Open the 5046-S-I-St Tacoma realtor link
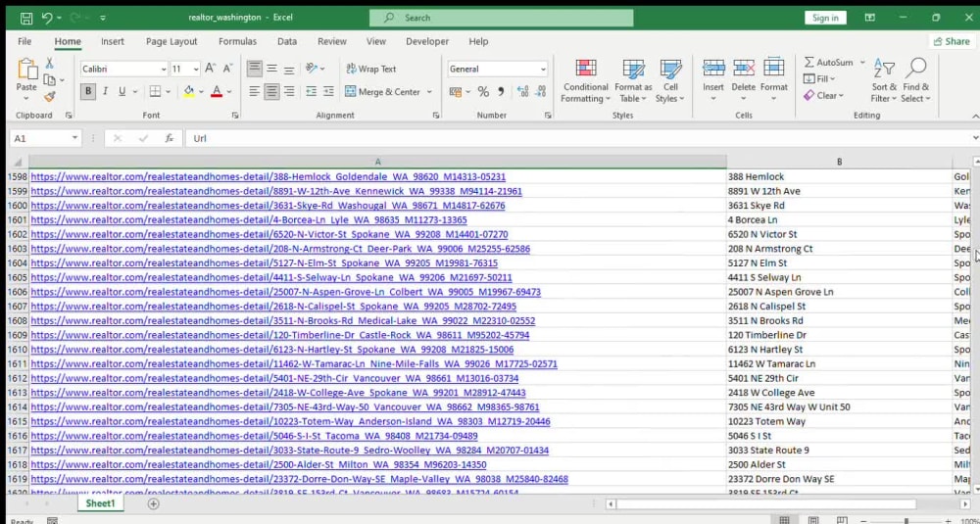Screen dimensions: 980x524 (254, 436)
